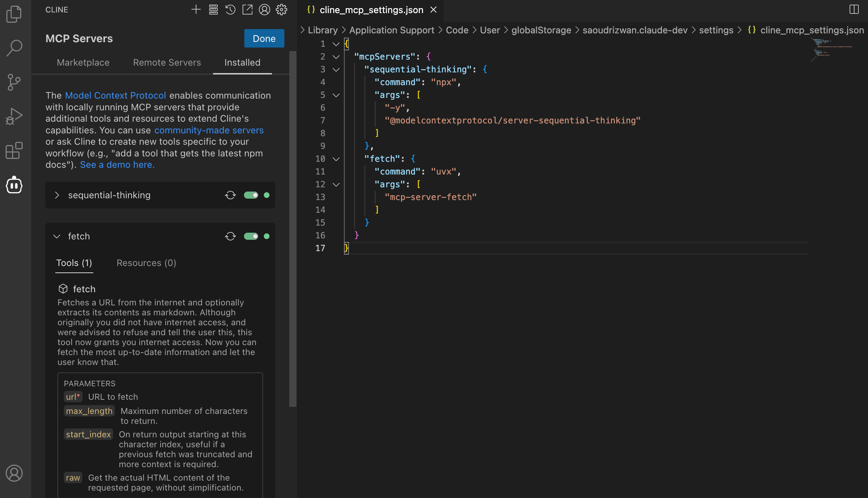Open Cline settings gear icon
Viewport: 868px width, 498px height.
click(x=282, y=10)
